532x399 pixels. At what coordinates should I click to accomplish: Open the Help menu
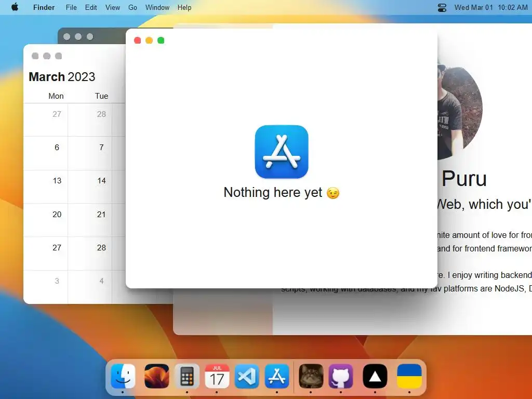(184, 7)
